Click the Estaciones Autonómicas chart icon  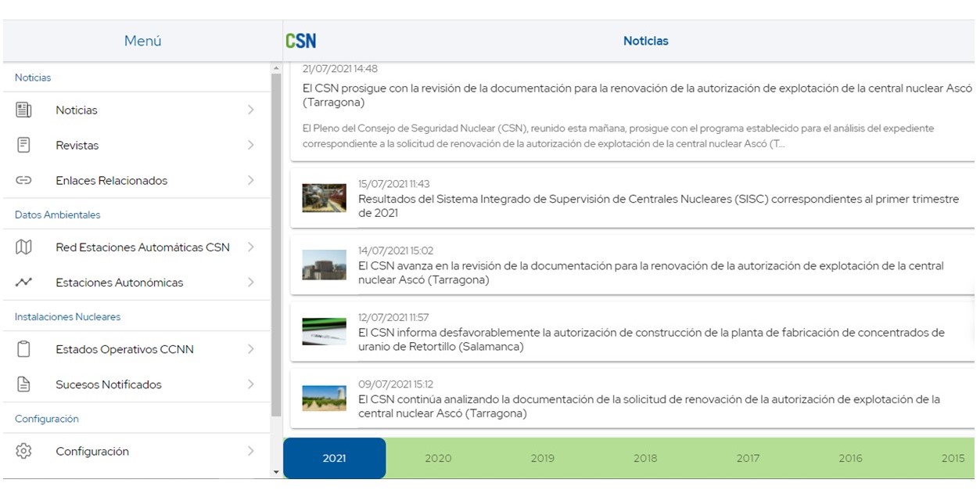pyautogui.click(x=23, y=282)
